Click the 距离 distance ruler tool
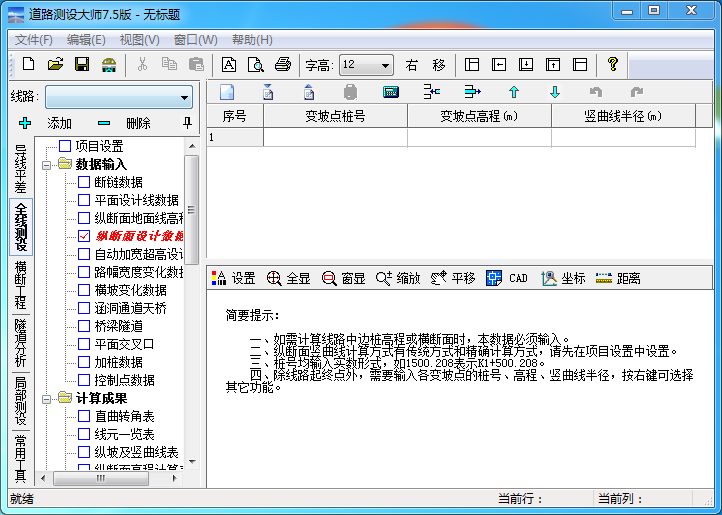Image resolution: width=722 pixels, height=515 pixels. click(x=617, y=278)
